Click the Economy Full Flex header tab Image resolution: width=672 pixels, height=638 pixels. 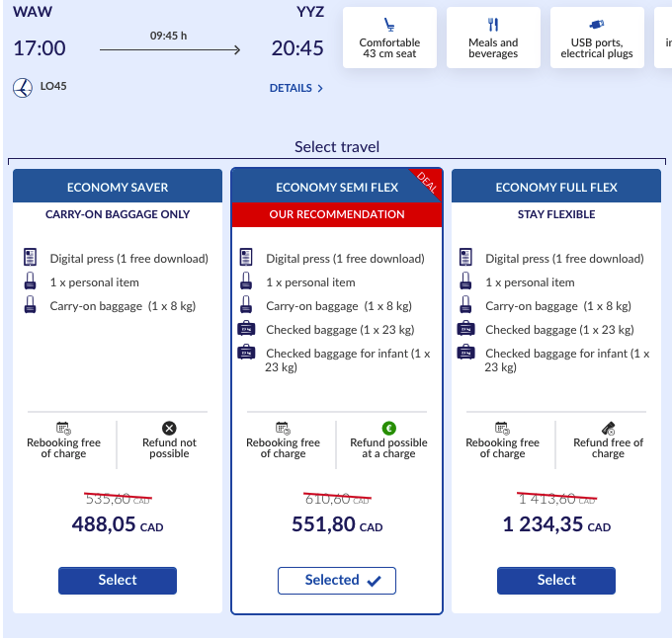coord(556,187)
